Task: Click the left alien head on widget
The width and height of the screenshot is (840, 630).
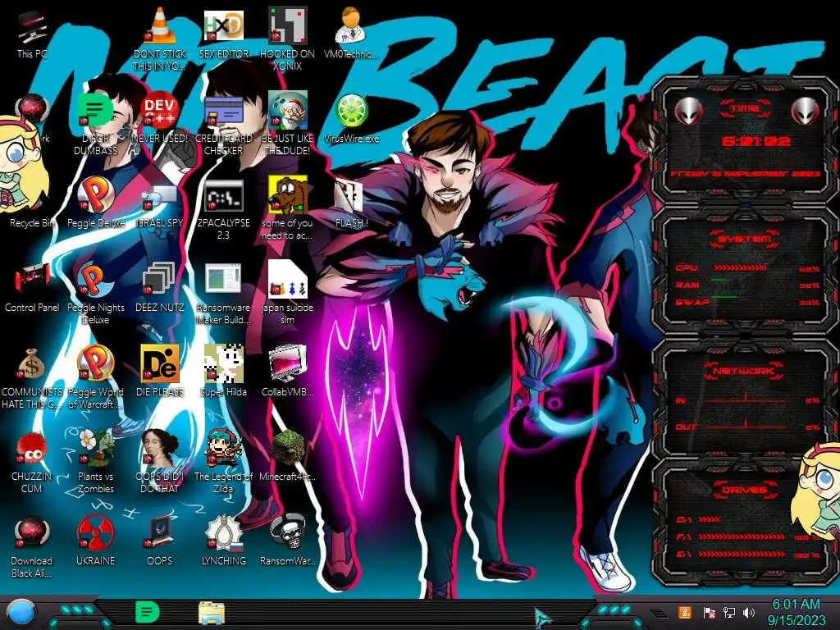Action: 688,112
